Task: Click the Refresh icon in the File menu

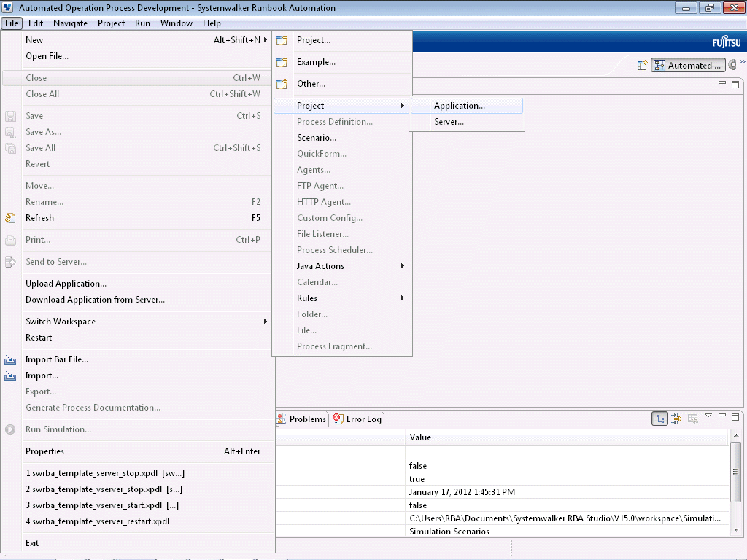Action: click(10, 218)
